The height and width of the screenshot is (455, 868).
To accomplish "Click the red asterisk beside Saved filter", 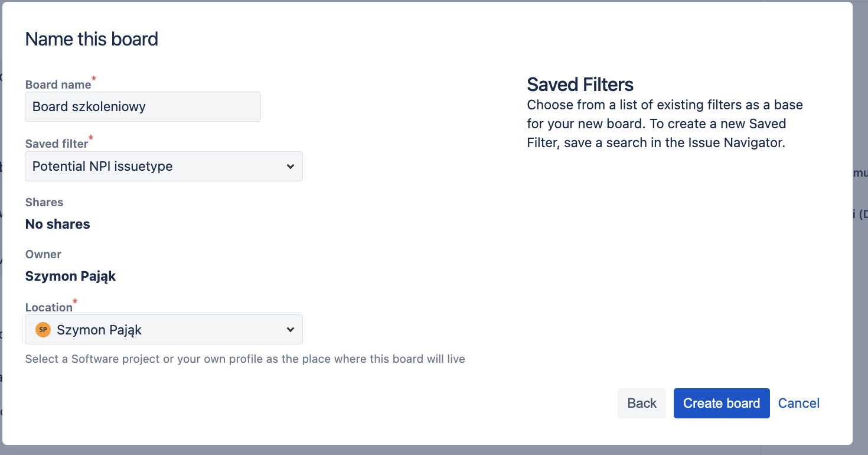I will (x=91, y=138).
